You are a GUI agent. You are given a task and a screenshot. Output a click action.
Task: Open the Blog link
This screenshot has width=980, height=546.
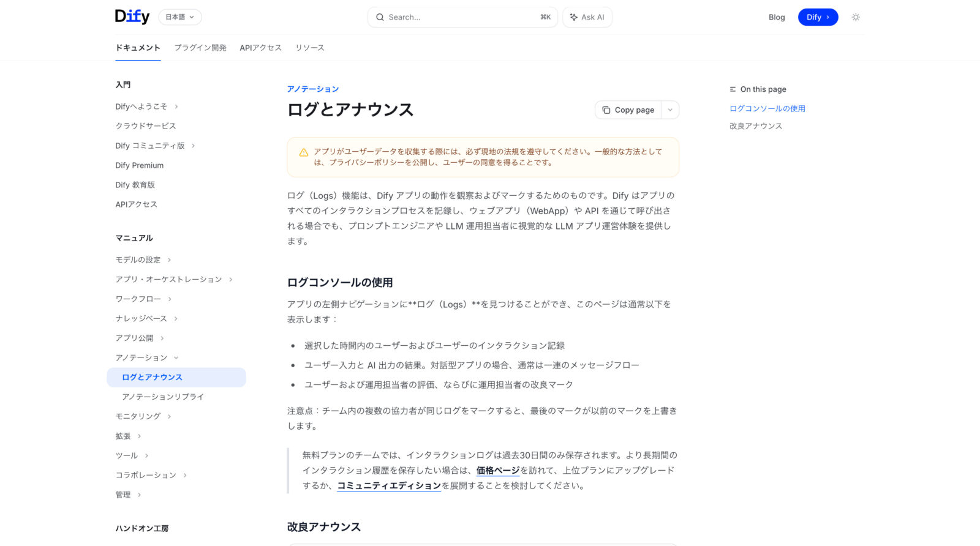point(777,17)
